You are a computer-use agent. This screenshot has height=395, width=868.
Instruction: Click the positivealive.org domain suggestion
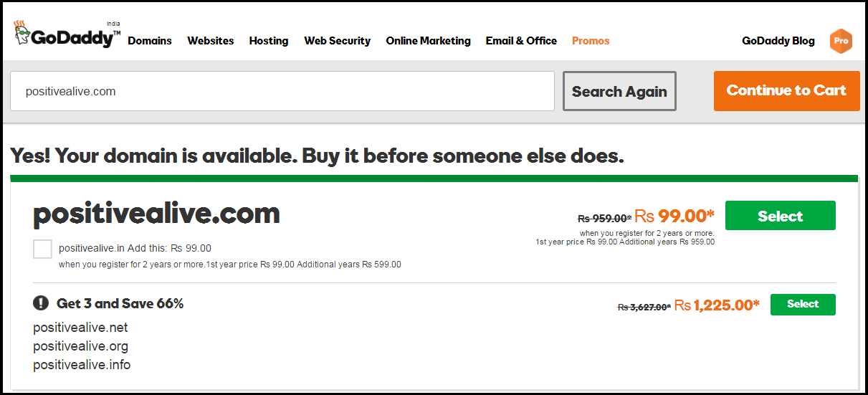[80, 346]
